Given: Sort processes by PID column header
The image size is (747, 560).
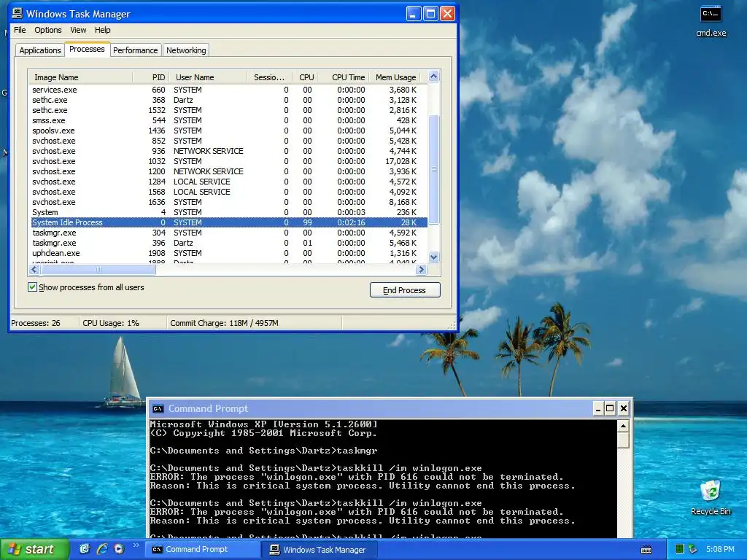Looking at the screenshot, I should coord(151,77).
